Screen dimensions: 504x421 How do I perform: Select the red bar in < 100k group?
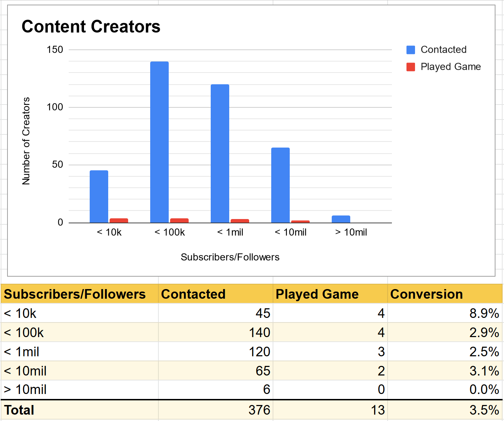[x=179, y=220]
